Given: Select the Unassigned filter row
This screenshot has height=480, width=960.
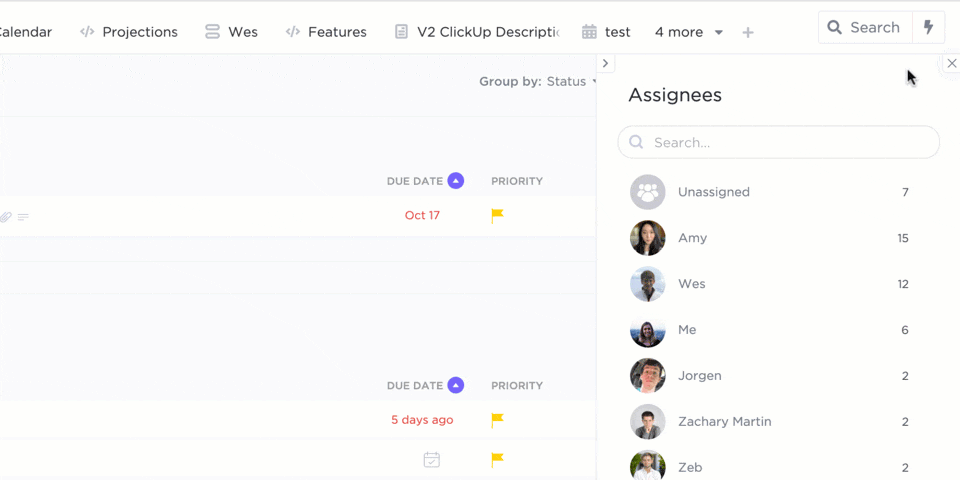Looking at the screenshot, I should click(x=770, y=192).
